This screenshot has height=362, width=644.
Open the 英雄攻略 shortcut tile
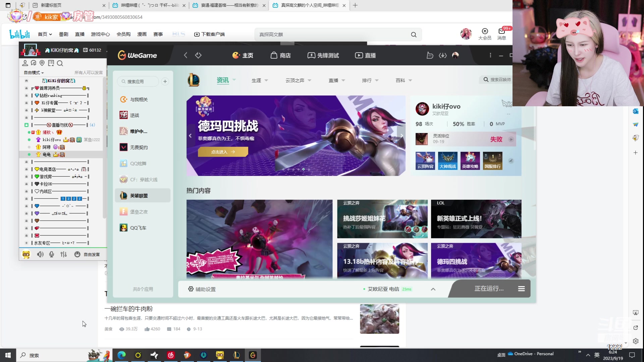click(470, 161)
